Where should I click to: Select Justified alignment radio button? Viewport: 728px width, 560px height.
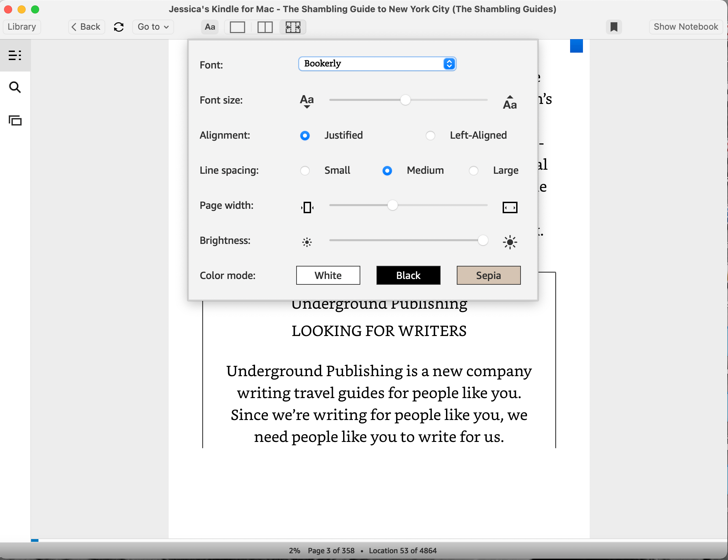tap(305, 135)
